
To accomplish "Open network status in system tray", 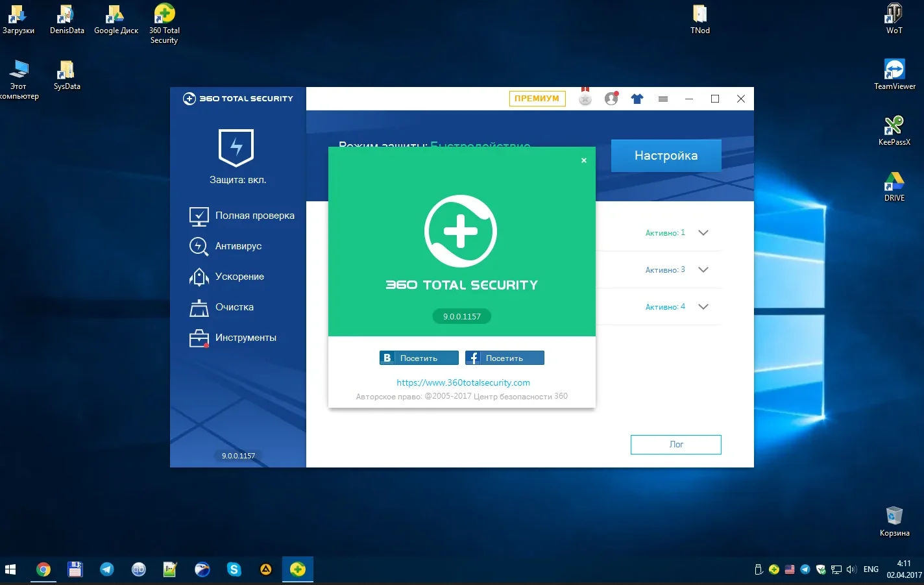I will (836, 569).
